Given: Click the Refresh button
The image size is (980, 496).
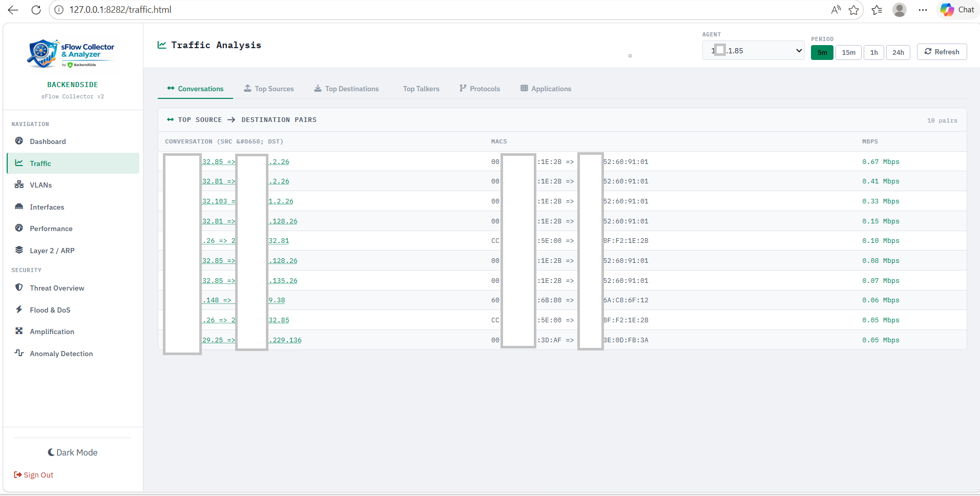Looking at the screenshot, I should 942,52.
